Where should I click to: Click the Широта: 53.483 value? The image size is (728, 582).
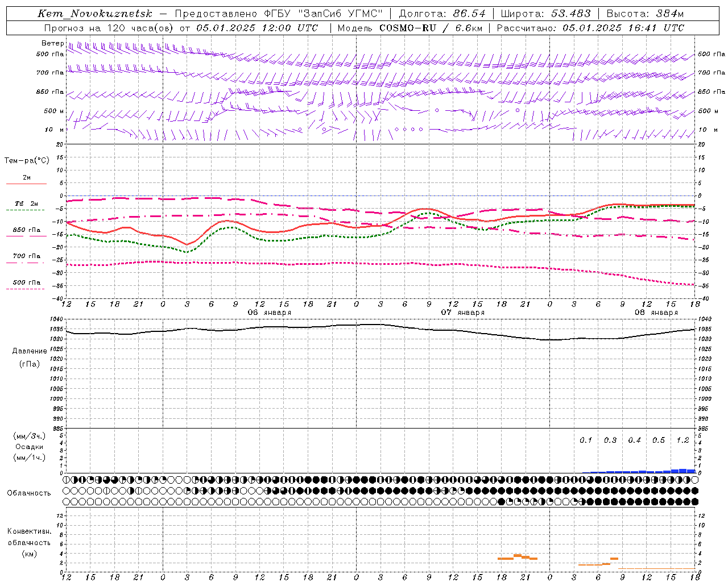click(x=545, y=14)
